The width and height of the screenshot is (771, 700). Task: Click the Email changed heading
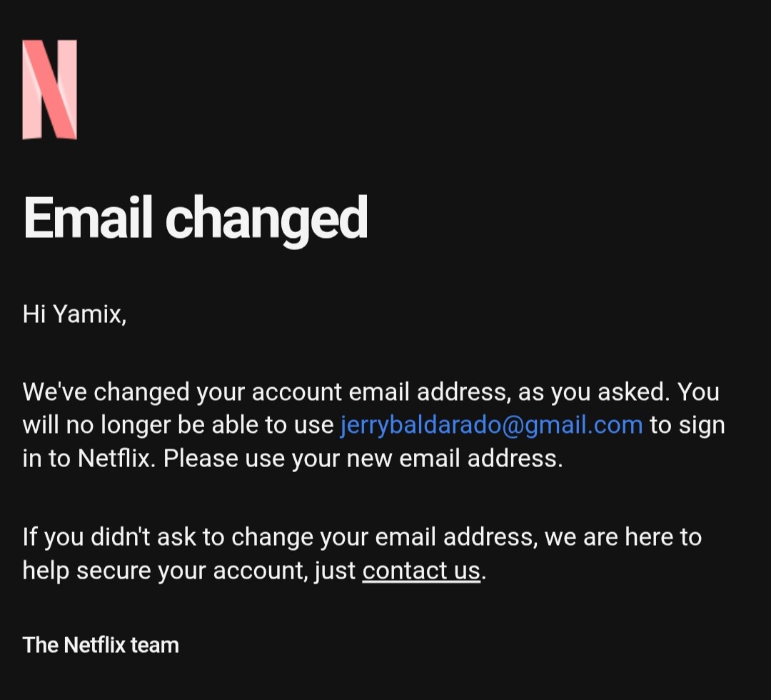195,218
